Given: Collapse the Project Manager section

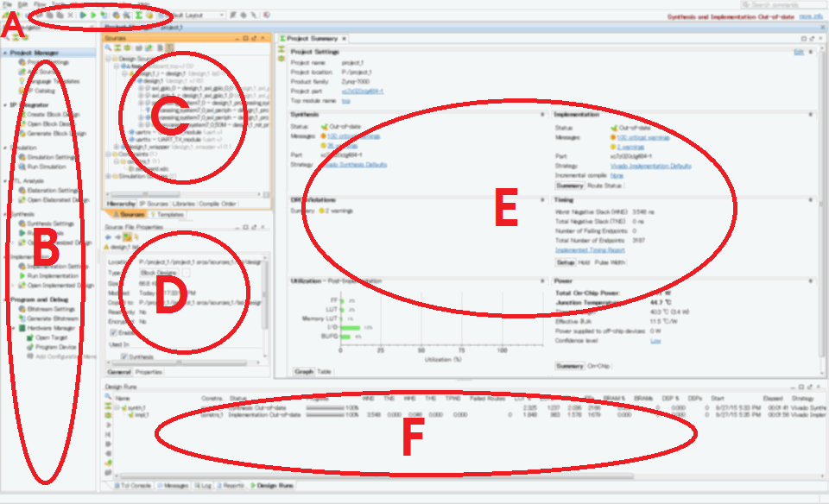Looking at the screenshot, I should point(5,53).
